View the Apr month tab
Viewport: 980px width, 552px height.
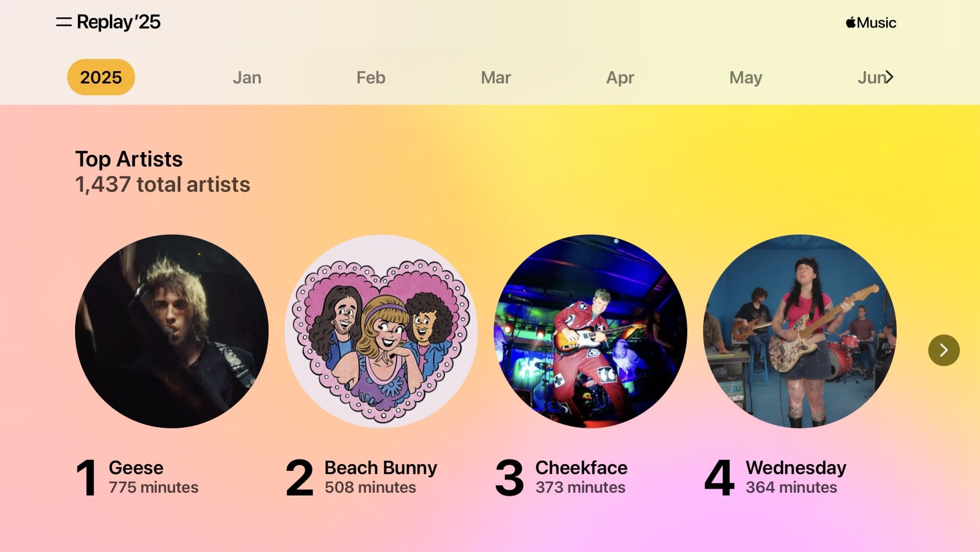[x=620, y=78]
